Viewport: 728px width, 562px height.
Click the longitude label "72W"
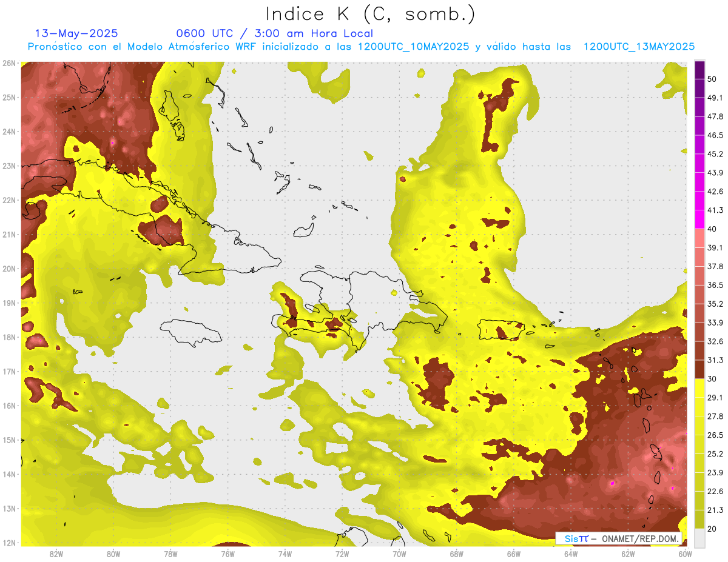[x=342, y=554]
